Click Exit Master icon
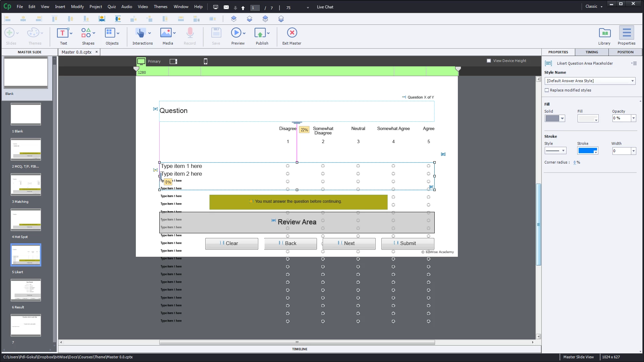This screenshot has height=362, width=644. coord(292,33)
